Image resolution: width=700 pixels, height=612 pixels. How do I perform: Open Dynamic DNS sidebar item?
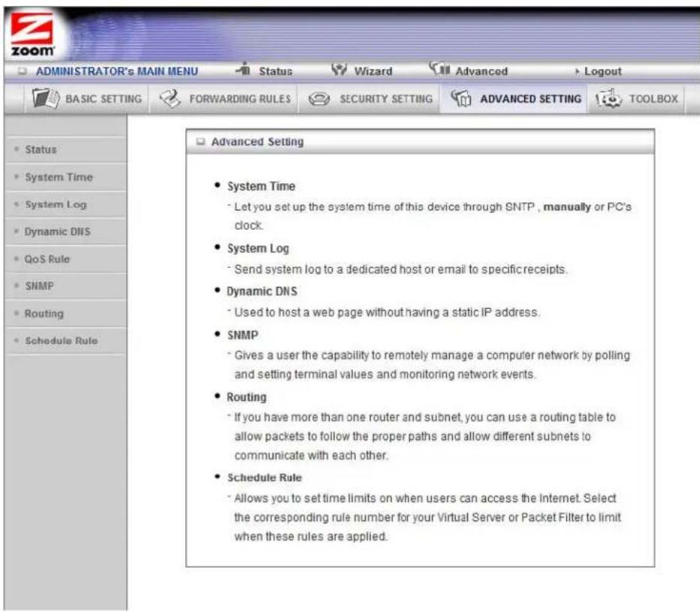[x=58, y=232]
